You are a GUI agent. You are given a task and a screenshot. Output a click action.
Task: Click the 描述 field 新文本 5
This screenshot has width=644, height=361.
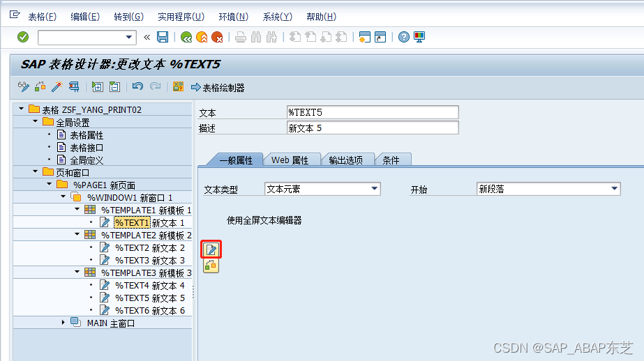373,128
